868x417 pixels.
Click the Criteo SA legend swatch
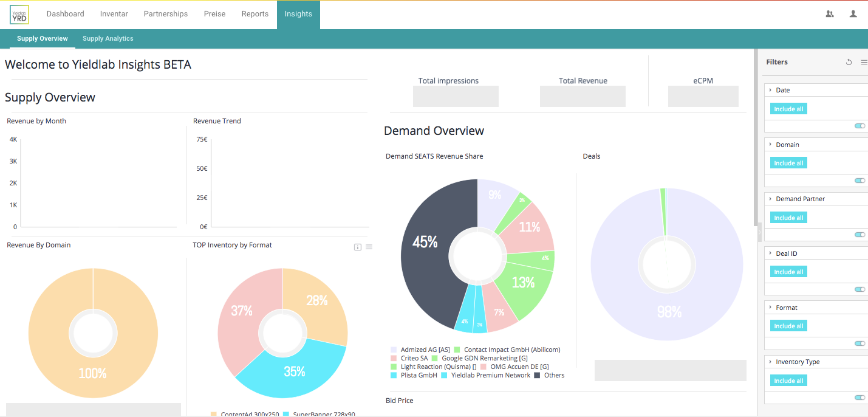pos(394,359)
